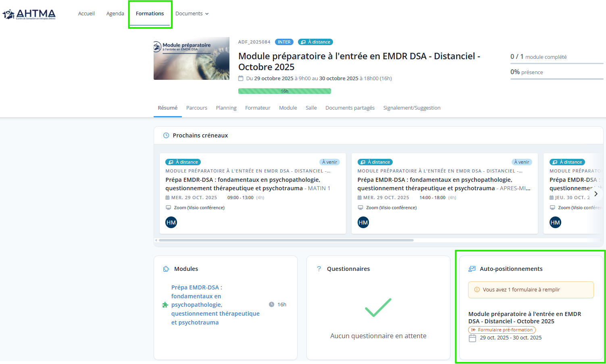Click the question mark icon beside Questionnaires
606x364 pixels.
click(319, 269)
